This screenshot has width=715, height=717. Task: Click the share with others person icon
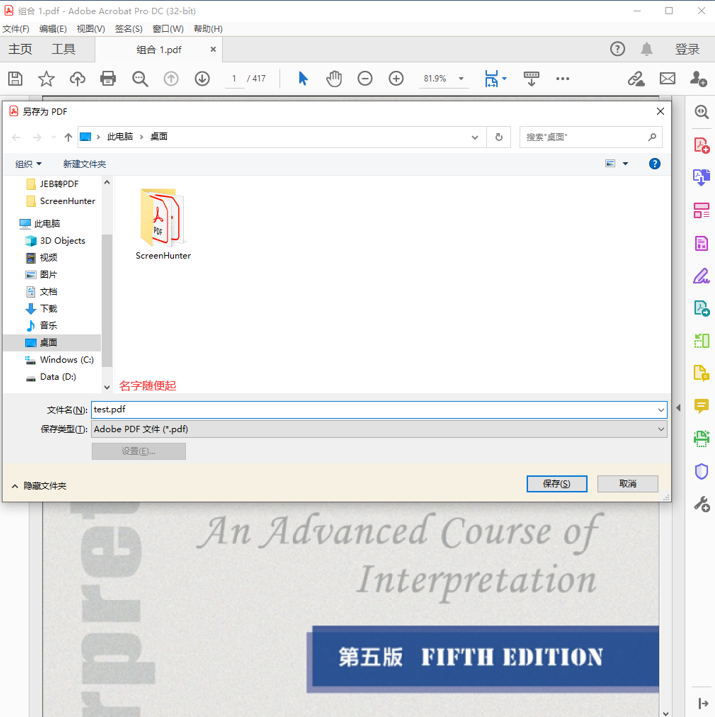(x=698, y=79)
